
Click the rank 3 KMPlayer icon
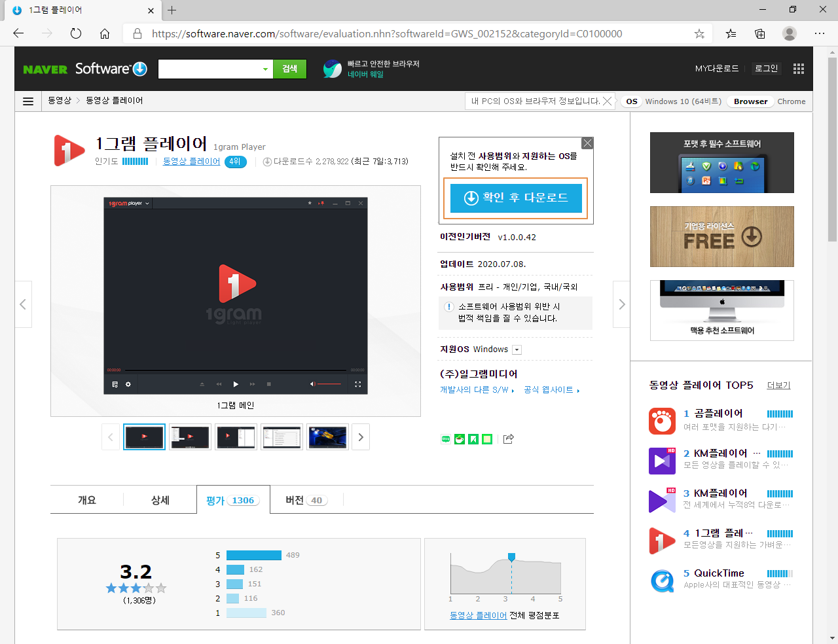662,501
